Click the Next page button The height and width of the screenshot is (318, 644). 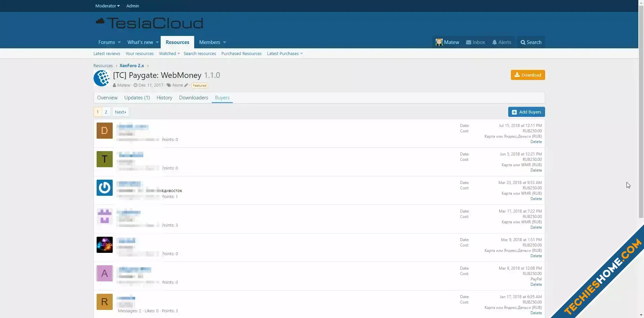(120, 112)
